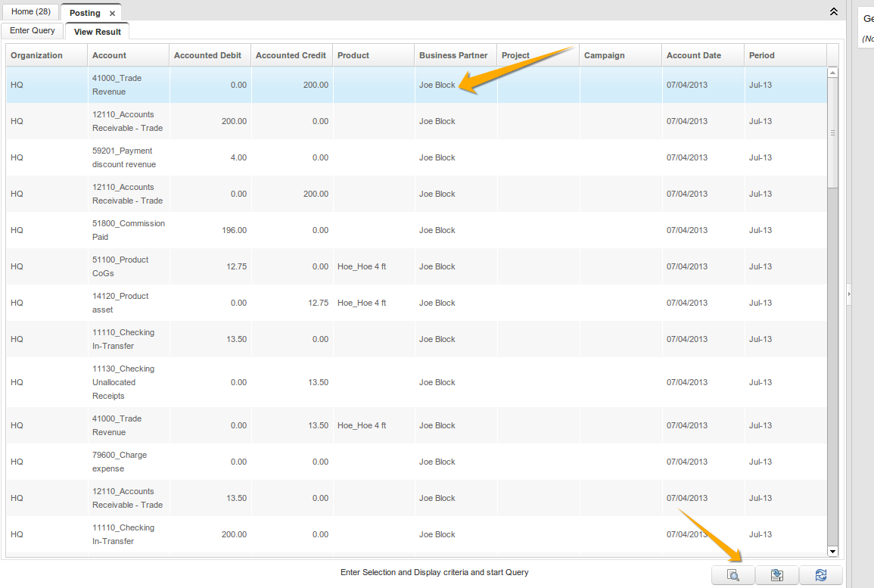874x588 pixels.
Task: Sort by Accounted Credit column header
Action: pos(291,55)
